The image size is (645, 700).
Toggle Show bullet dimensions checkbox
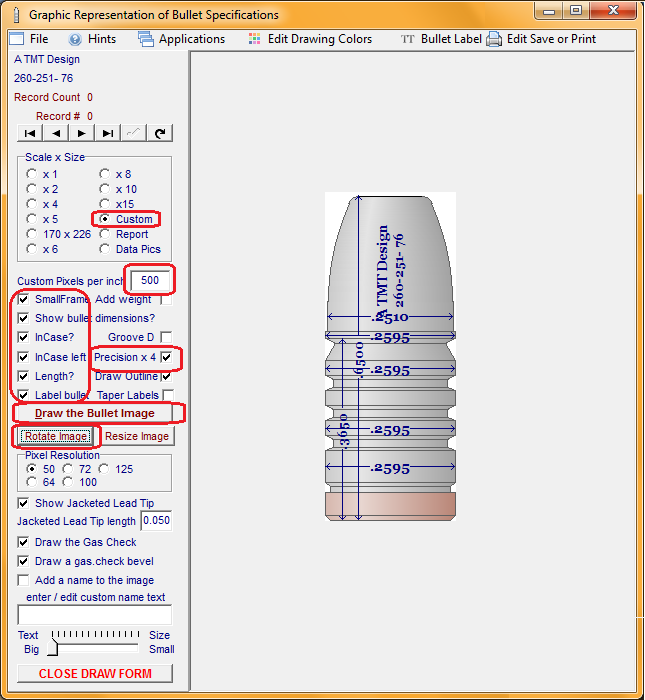point(23,318)
